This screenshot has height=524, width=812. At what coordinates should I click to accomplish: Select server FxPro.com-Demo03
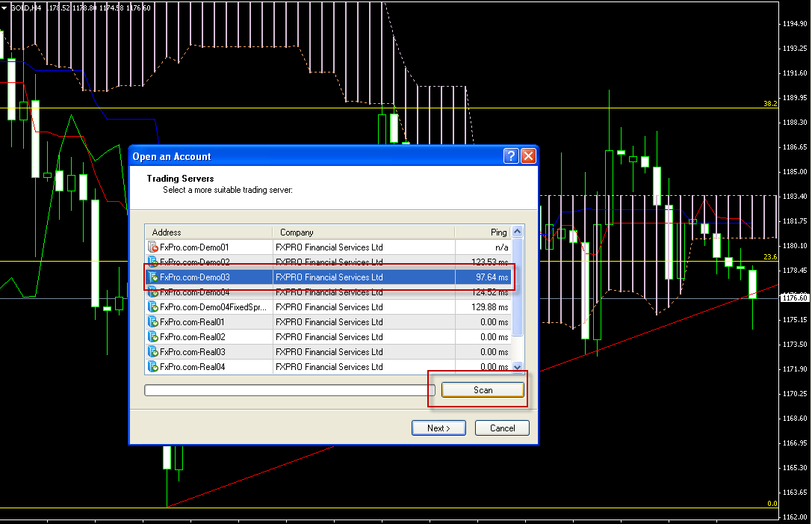pos(328,277)
